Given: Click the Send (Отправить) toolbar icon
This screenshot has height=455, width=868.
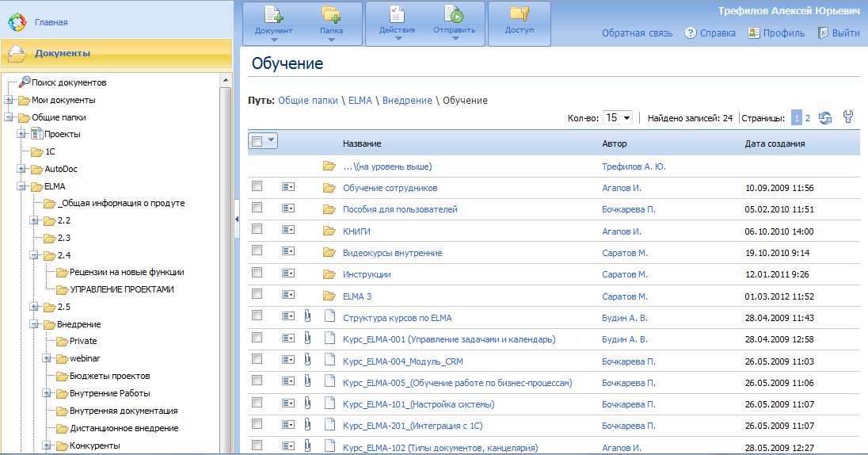Looking at the screenshot, I should (x=454, y=14).
